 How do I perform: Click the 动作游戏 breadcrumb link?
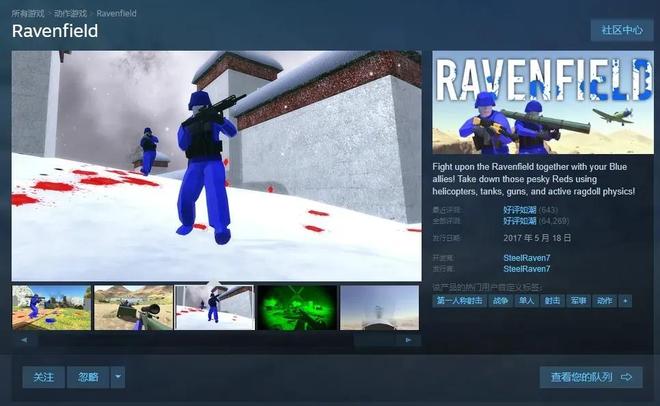70,13
